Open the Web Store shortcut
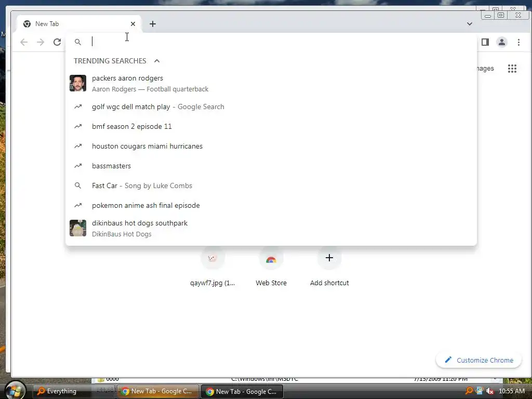 coord(271,268)
